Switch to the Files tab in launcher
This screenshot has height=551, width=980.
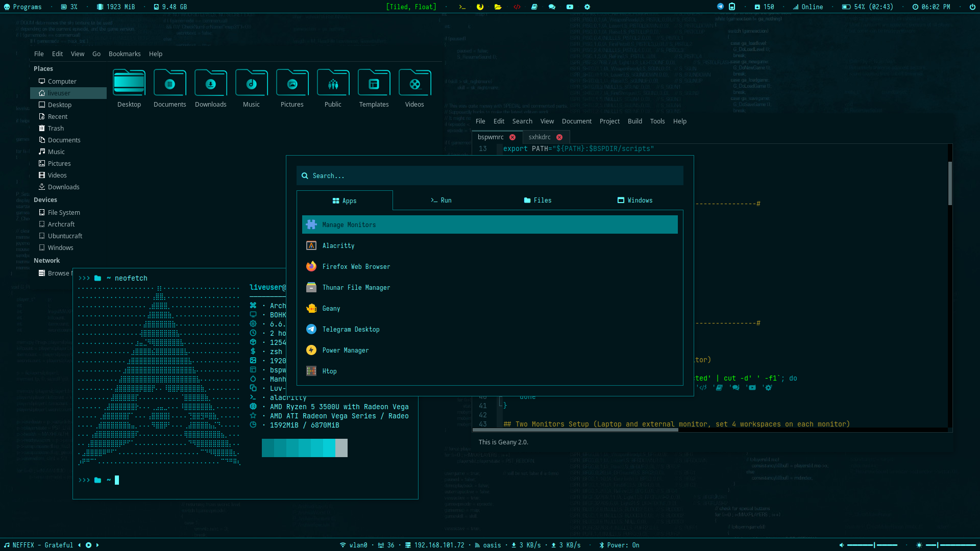[537, 200]
